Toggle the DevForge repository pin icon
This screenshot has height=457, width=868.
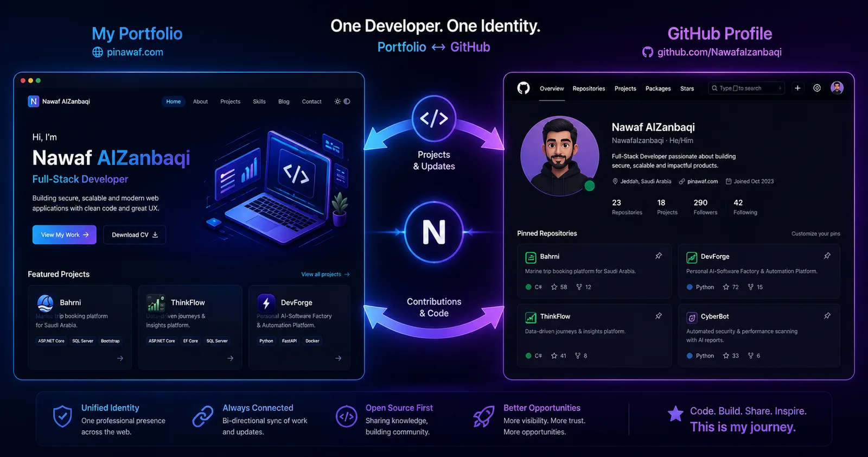click(827, 256)
